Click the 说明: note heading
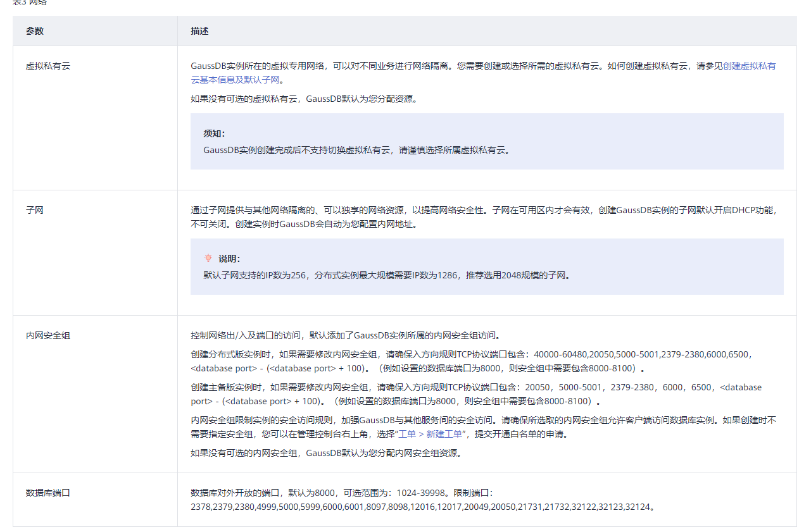The image size is (811, 532). pos(229,259)
